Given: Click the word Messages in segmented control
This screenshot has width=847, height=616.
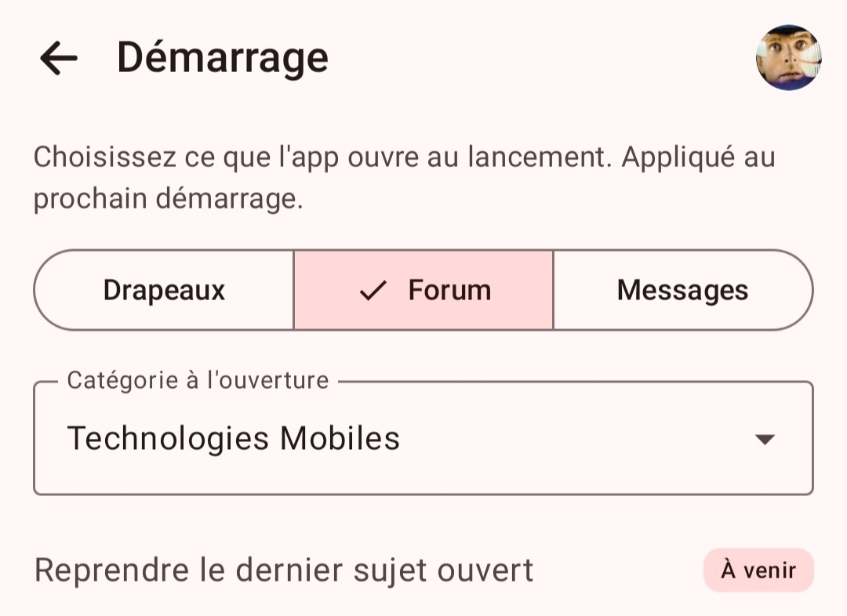Looking at the screenshot, I should 683,290.
